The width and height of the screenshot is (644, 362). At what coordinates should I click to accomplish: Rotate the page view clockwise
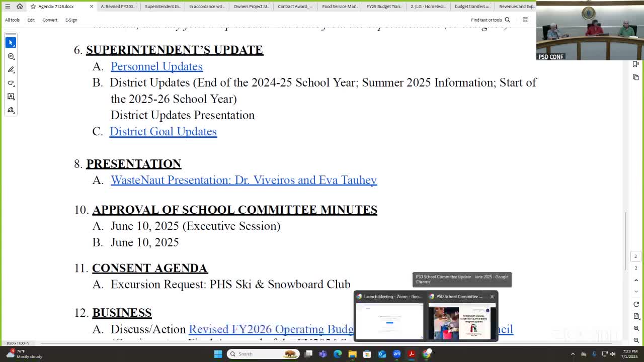click(x=636, y=304)
